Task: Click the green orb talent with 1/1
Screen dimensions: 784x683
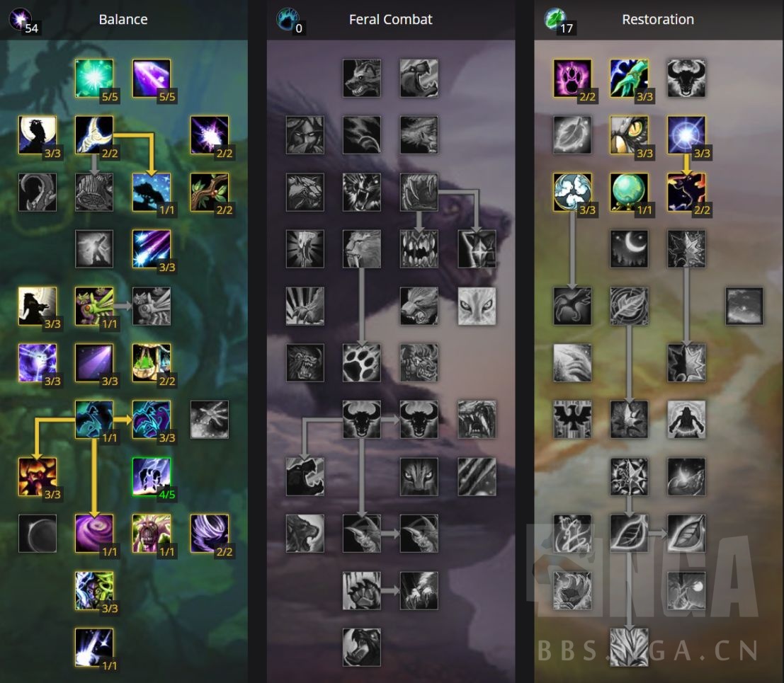Action: 629,192
